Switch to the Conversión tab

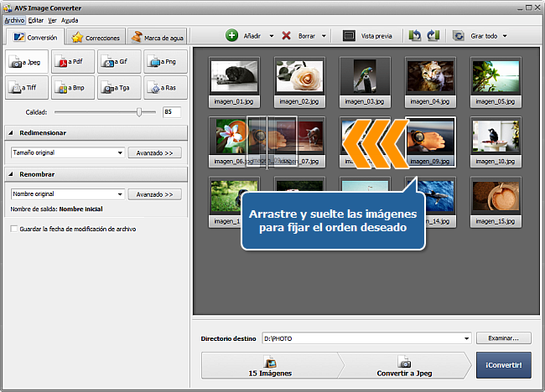pyautogui.click(x=35, y=37)
